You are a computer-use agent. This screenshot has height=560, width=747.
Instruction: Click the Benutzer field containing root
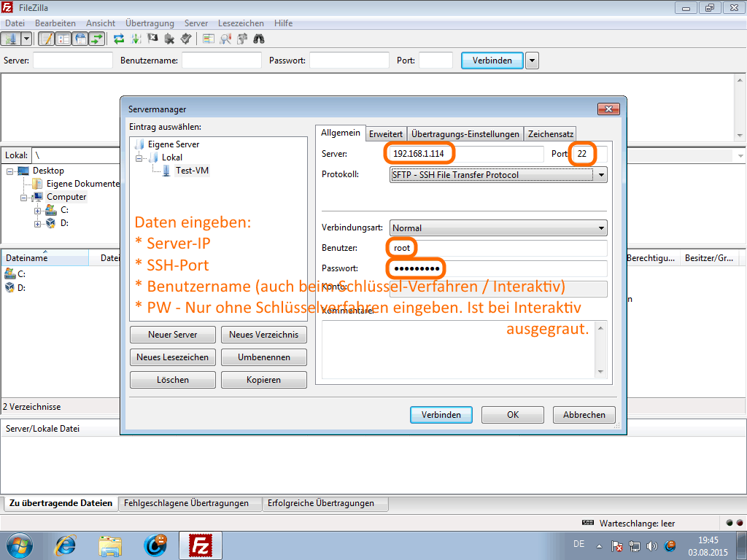498,248
